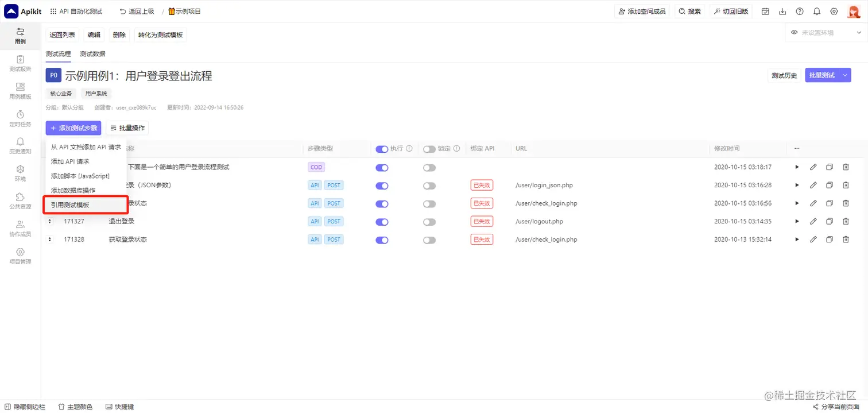Copy the 171328 step

830,240
